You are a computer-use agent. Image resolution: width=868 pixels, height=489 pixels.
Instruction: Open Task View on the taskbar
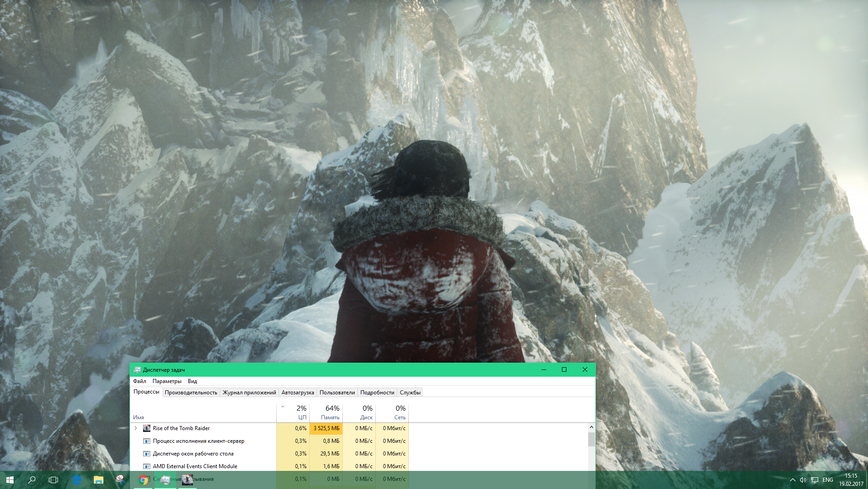53,480
